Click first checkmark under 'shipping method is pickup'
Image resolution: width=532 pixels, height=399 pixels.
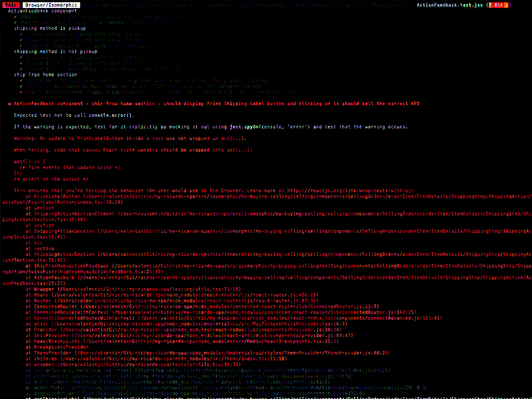[21, 34]
